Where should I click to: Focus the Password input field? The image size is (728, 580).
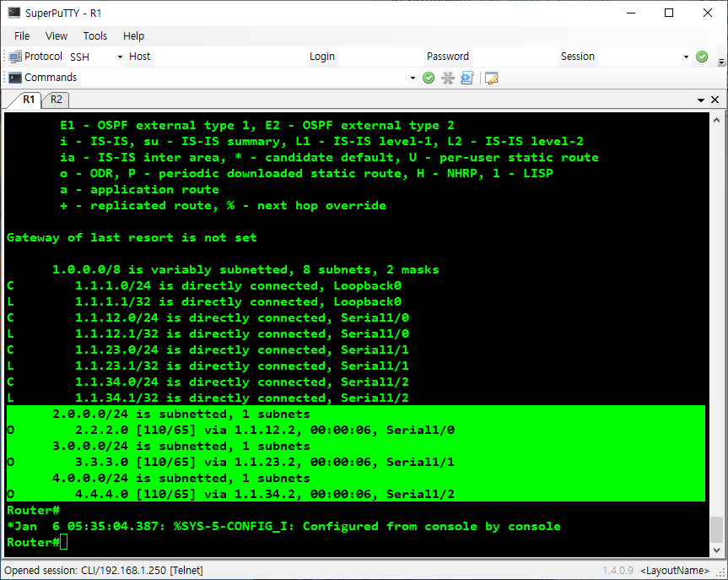[x=513, y=57]
